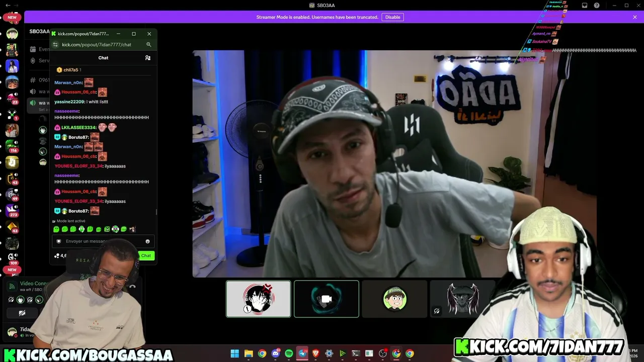The height and width of the screenshot is (362, 644).
Task: Send message with the green Chat button
Action: coord(146,255)
